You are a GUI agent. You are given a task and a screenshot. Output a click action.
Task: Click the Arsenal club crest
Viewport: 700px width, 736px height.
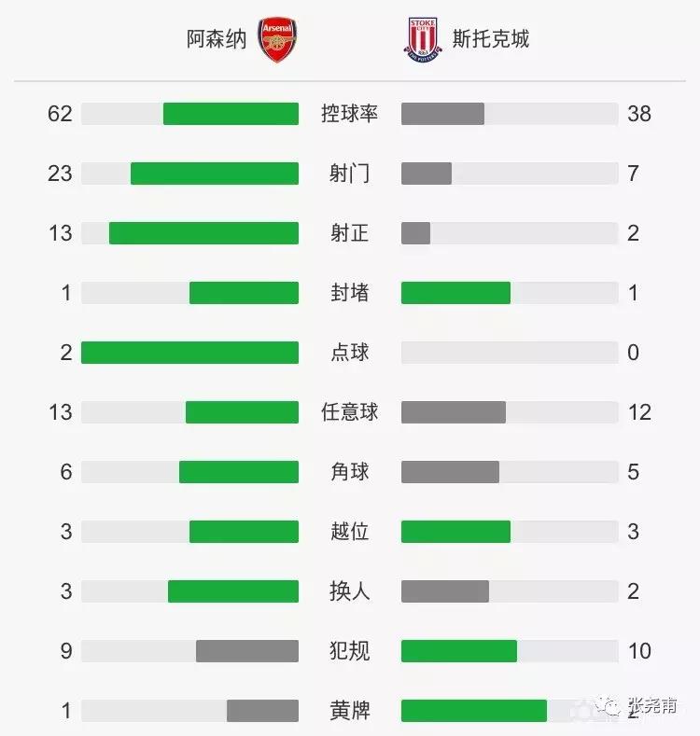click(277, 40)
